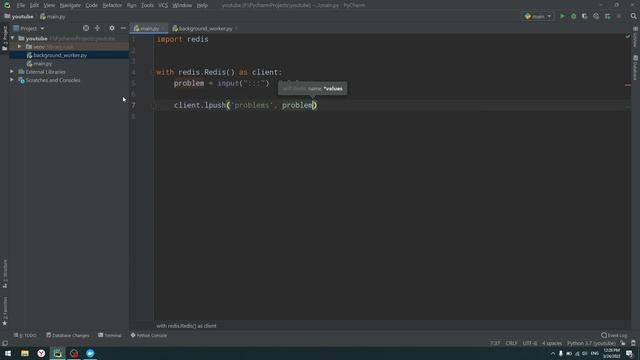This screenshot has height=360, width=640.
Task: Open the Tools menu
Action: (x=147, y=5)
